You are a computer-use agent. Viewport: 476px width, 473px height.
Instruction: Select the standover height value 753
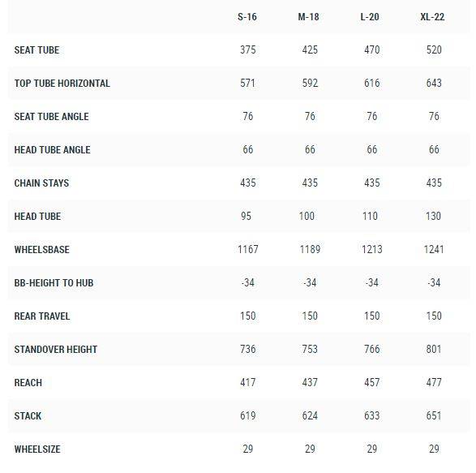pyautogui.click(x=310, y=349)
